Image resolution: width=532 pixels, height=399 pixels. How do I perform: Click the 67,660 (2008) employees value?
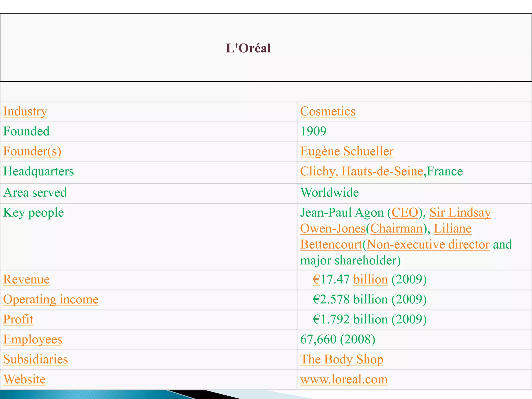click(x=338, y=340)
